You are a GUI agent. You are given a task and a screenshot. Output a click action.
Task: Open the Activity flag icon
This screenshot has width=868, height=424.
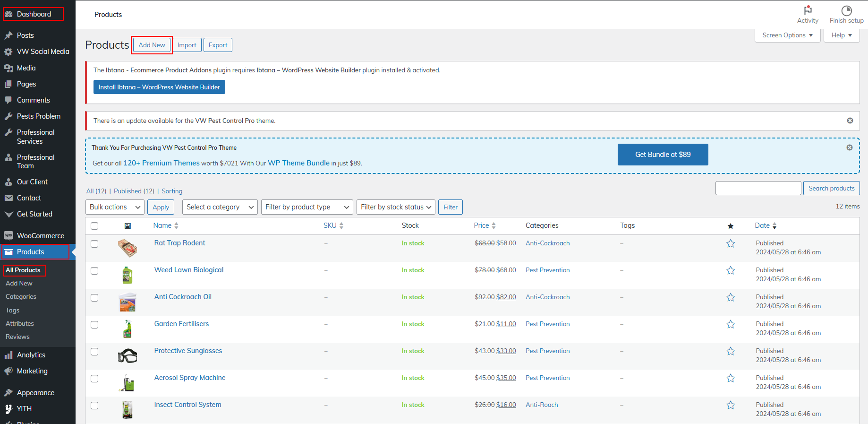[808, 10]
